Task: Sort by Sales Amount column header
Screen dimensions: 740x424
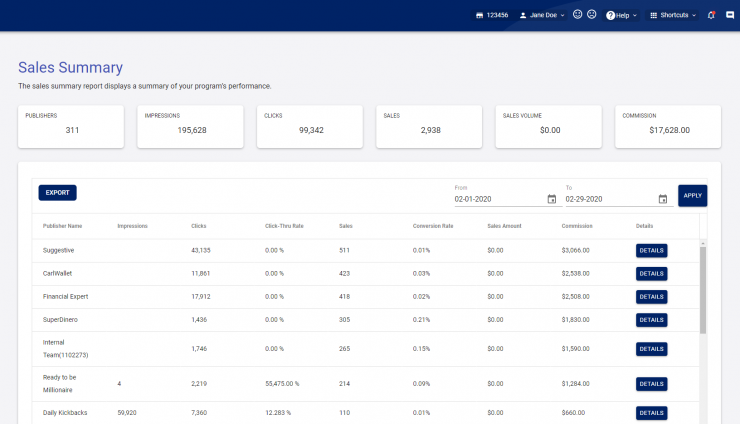Action: 504,226
